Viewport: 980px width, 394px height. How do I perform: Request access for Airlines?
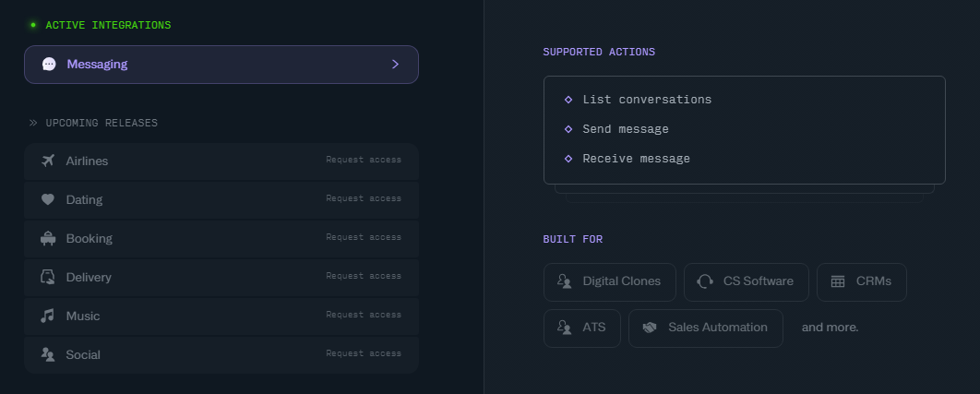[364, 161]
